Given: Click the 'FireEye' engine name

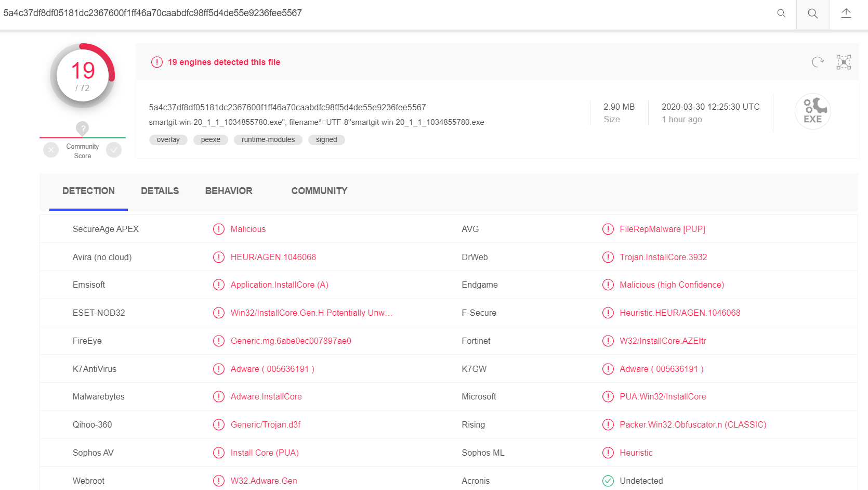Looking at the screenshot, I should click(87, 341).
